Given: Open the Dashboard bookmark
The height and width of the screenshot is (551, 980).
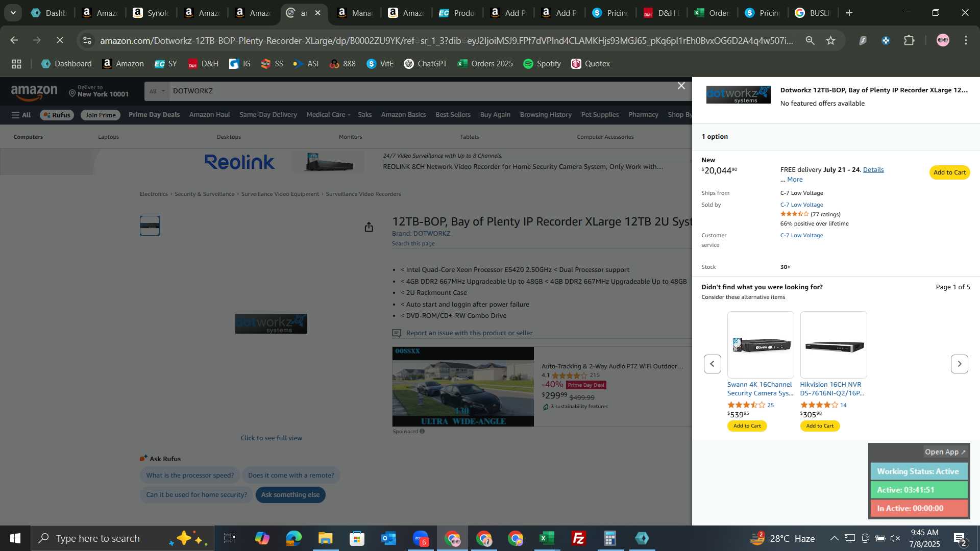Looking at the screenshot, I should tap(66, 64).
